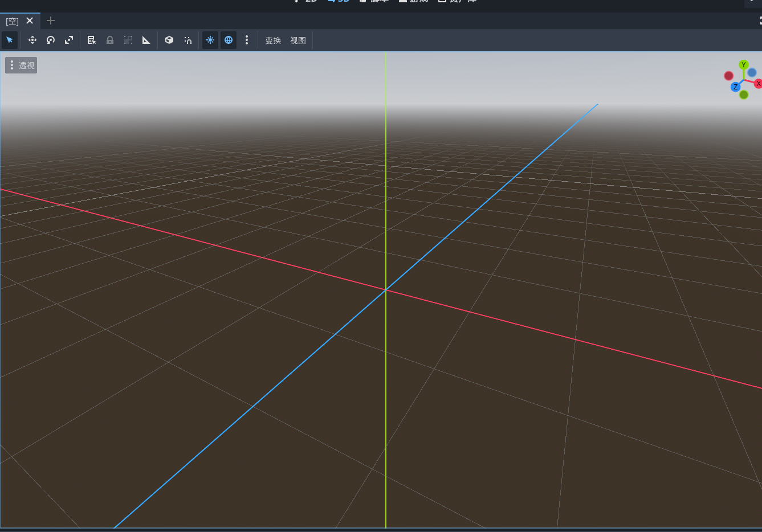Toggle the preview environment globe
This screenshot has width=762, height=532.
pos(229,40)
